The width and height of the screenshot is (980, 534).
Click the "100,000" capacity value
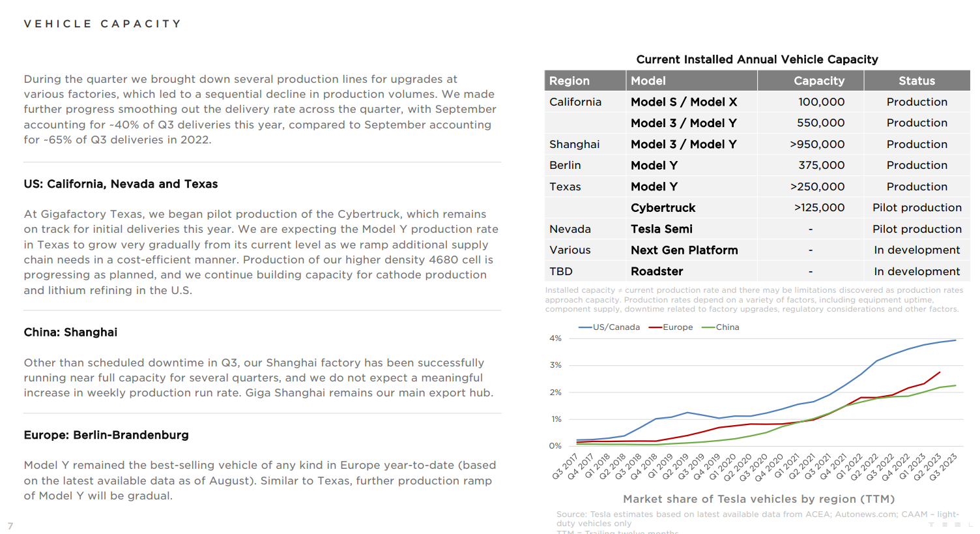coord(822,102)
